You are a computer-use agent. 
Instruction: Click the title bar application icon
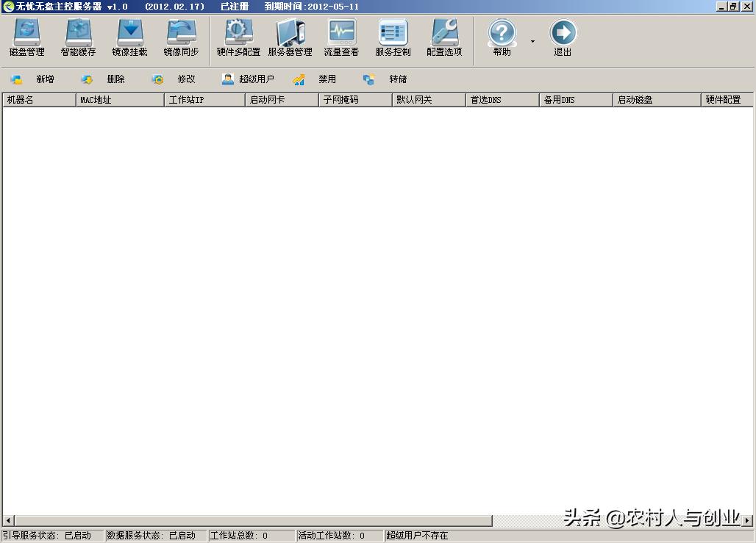click(x=8, y=7)
